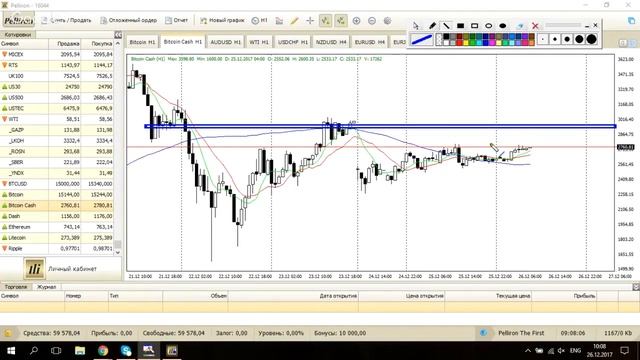This screenshot has width=640, height=360.
Task: Select the straight line drawing tool
Action: coord(446,26)
